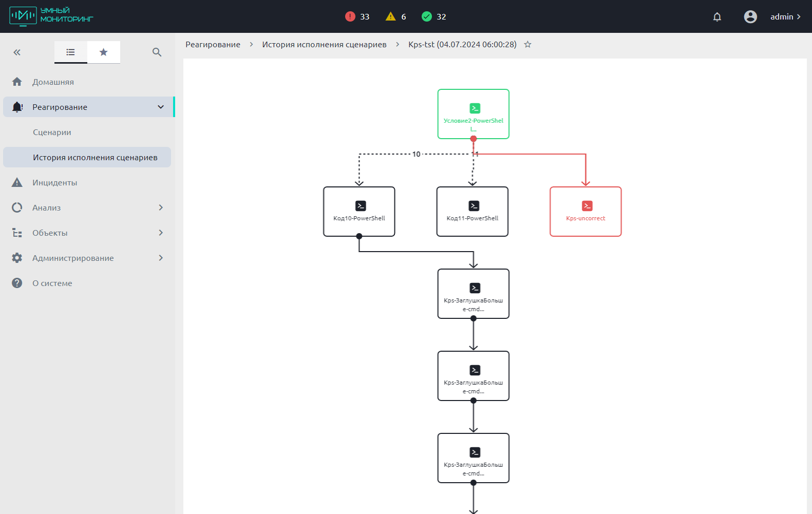The height and width of the screenshot is (514, 812).
Task: Click the notifications bell icon
Action: pos(717,17)
